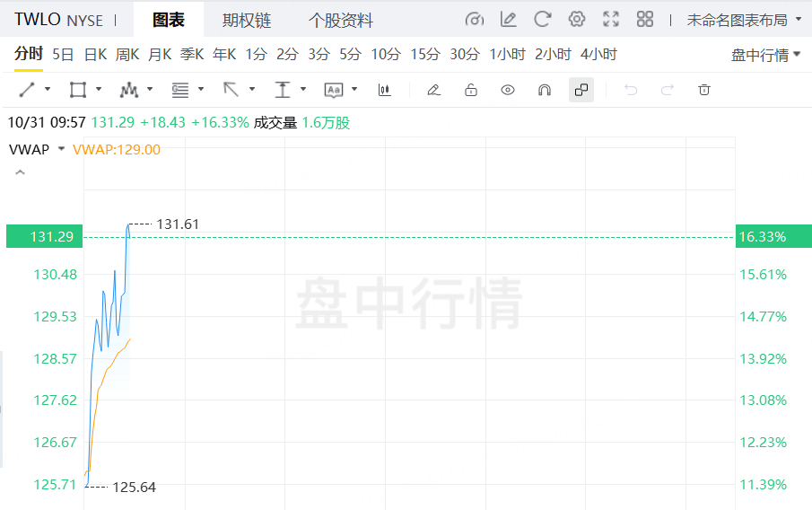Click the candlestick indicator toolbar icon
This screenshot has height=510, width=812.
[384, 90]
